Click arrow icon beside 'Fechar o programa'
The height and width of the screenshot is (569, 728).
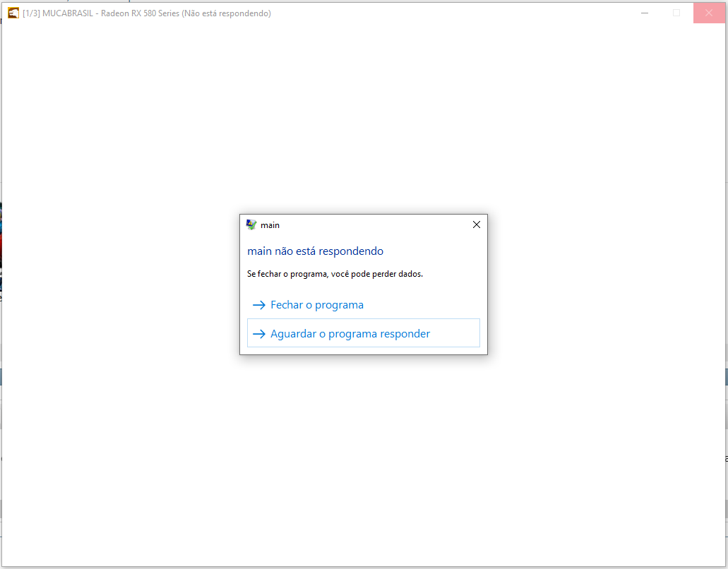pyautogui.click(x=258, y=305)
